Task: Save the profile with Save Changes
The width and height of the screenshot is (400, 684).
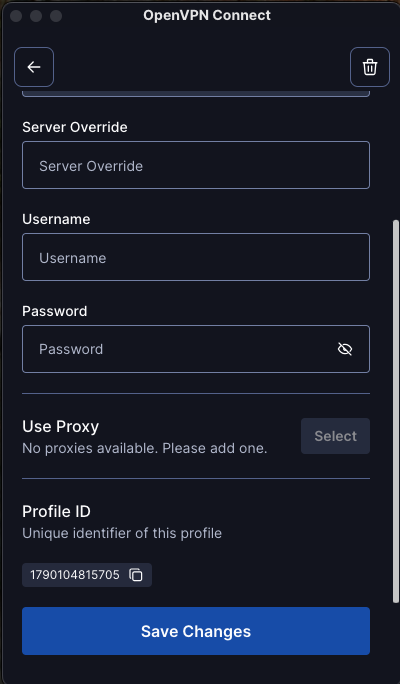Action: point(196,631)
